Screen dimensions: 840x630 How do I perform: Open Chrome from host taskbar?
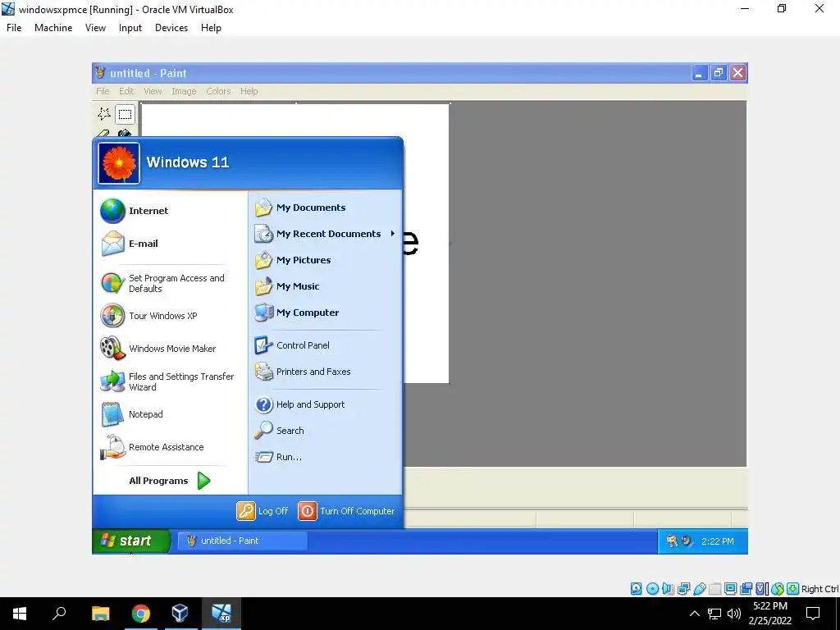(140, 614)
